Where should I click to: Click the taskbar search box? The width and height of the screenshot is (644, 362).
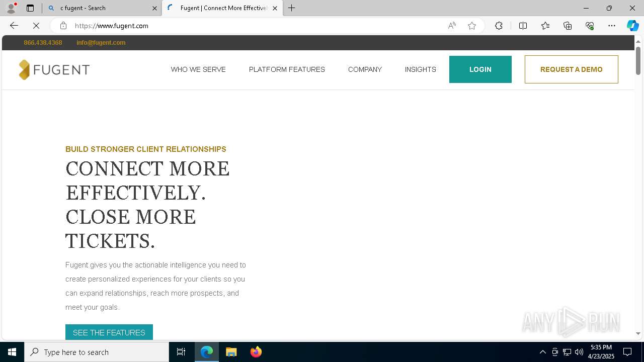(x=97, y=352)
